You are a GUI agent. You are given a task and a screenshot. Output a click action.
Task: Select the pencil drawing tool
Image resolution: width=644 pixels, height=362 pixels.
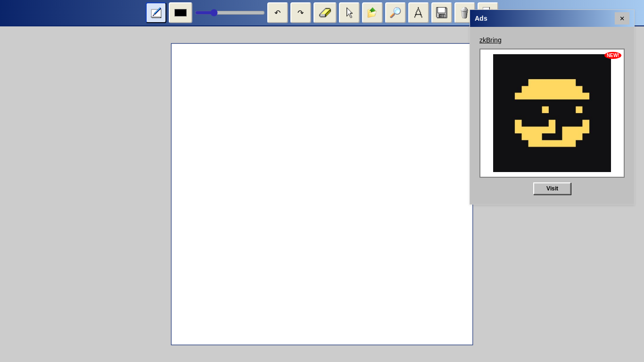156,13
